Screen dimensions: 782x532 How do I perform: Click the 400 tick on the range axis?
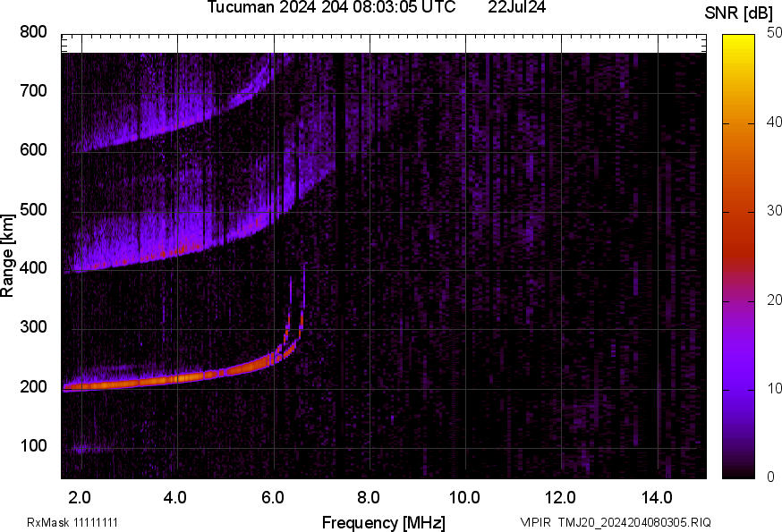tap(32, 269)
